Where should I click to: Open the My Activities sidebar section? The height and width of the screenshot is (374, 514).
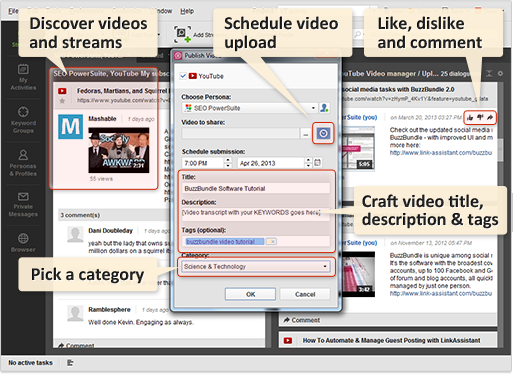[23, 77]
